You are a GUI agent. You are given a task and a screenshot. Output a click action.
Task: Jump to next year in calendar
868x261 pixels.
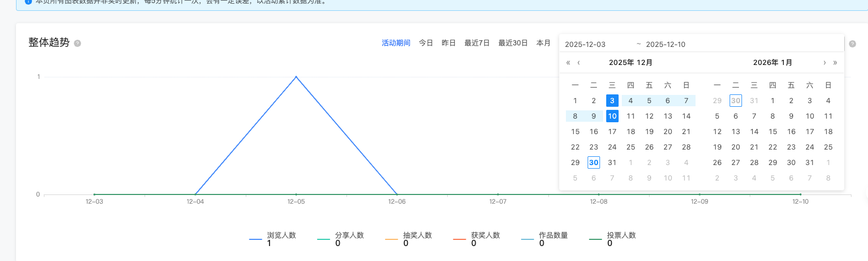click(835, 63)
